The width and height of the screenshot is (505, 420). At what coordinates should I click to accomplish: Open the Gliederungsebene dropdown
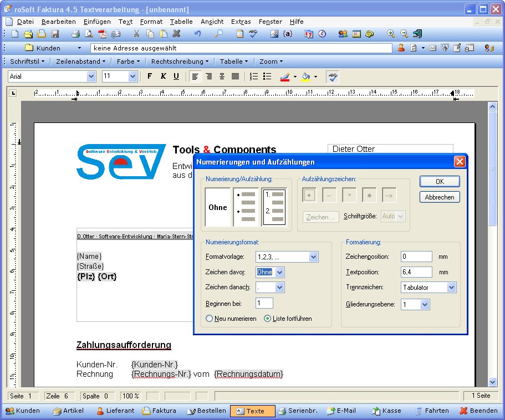[425, 305]
